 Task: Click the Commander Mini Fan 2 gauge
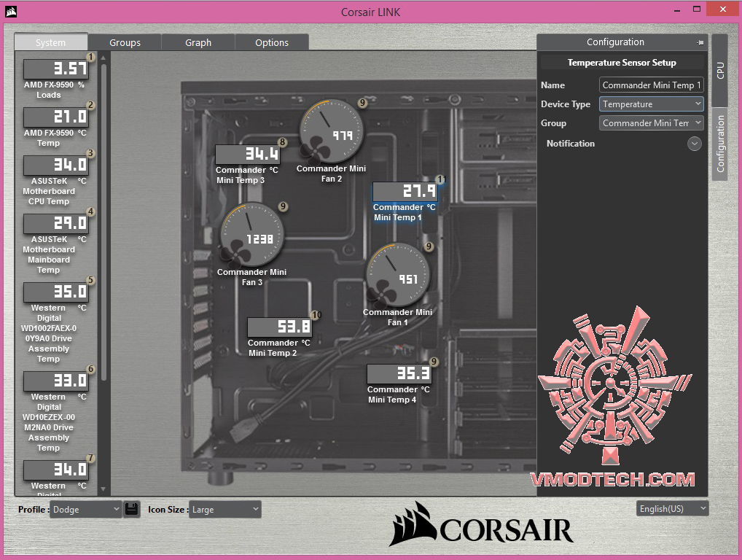point(331,131)
